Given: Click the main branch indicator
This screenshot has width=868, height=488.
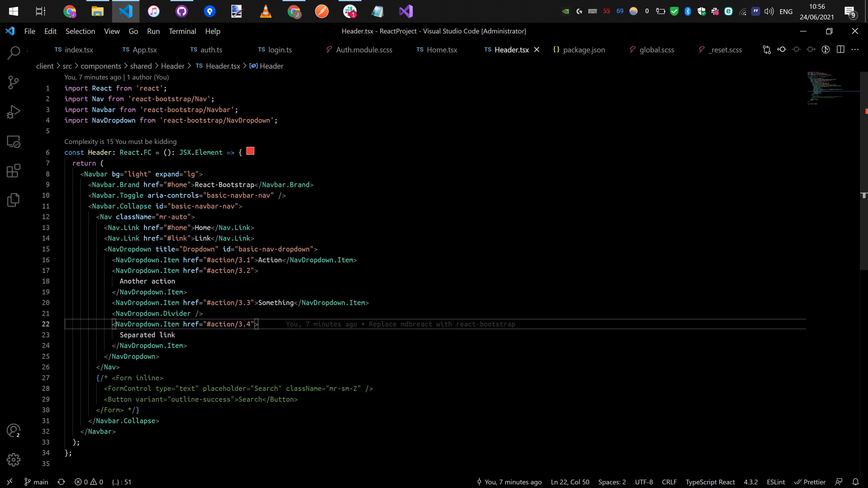Looking at the screenshot, I should [x=36, y=482].
